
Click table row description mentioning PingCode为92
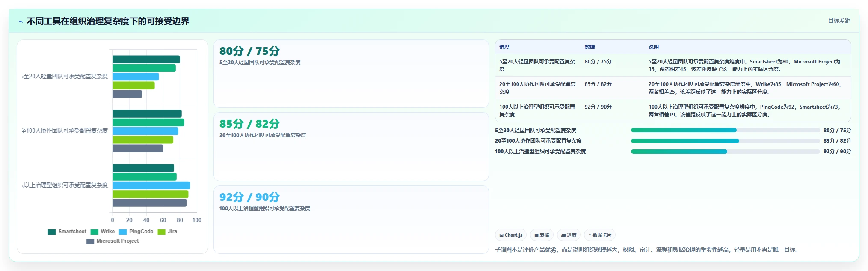(744, 111)
